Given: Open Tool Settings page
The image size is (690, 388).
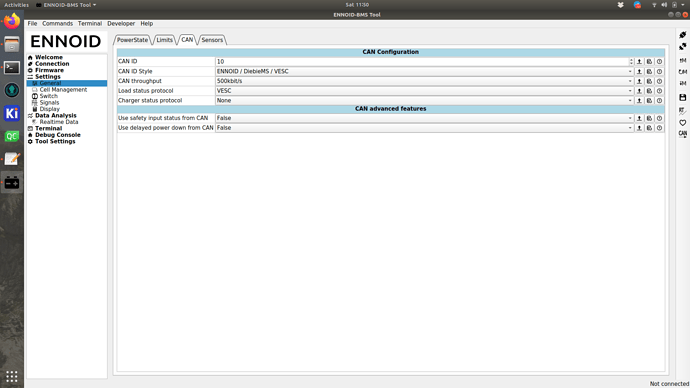Looking at the screenshot, I should tap(55, 141).
